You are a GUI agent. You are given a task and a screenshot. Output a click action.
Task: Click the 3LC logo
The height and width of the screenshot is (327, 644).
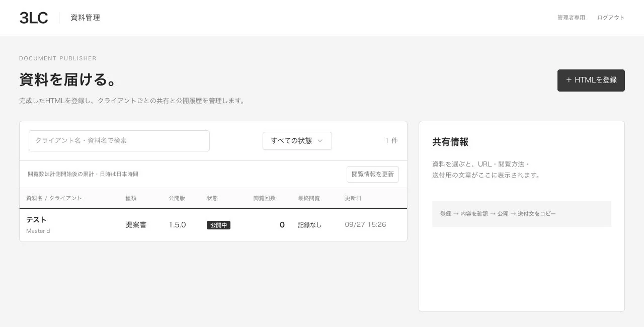click(34, 18)
